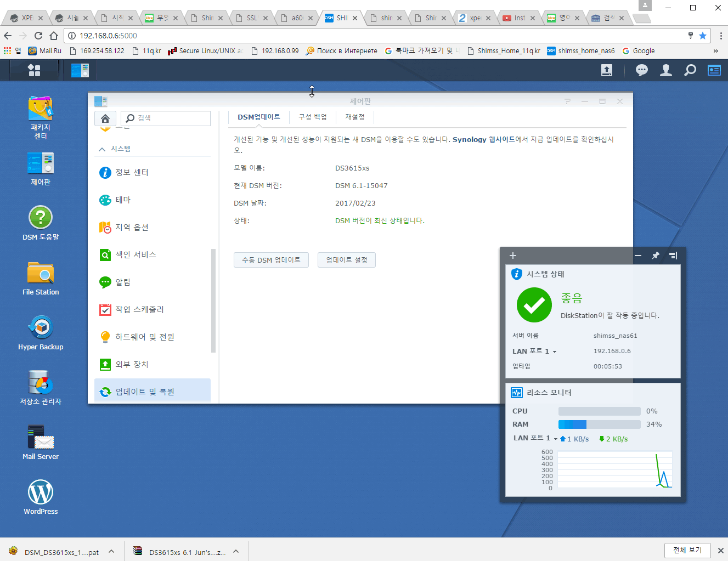The height and width of the screenshot is (561, 728).
Task: Switch to the 재설정 tab
Action: click(355, 117)
